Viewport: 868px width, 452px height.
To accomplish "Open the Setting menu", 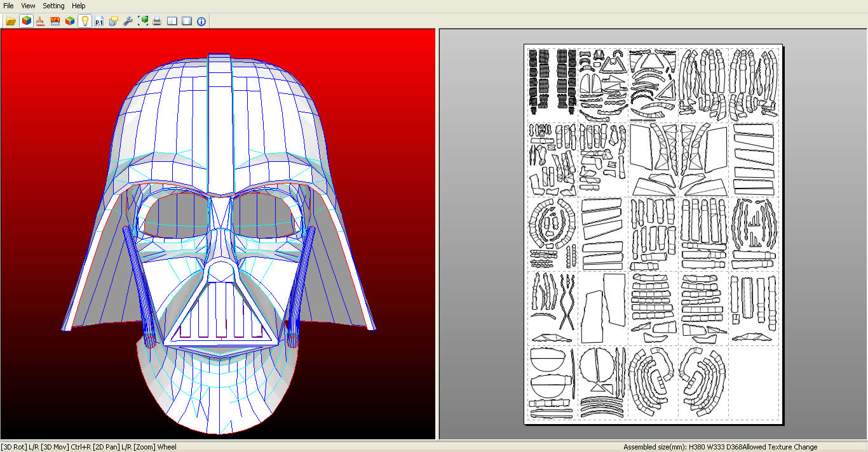I will 53,6.
